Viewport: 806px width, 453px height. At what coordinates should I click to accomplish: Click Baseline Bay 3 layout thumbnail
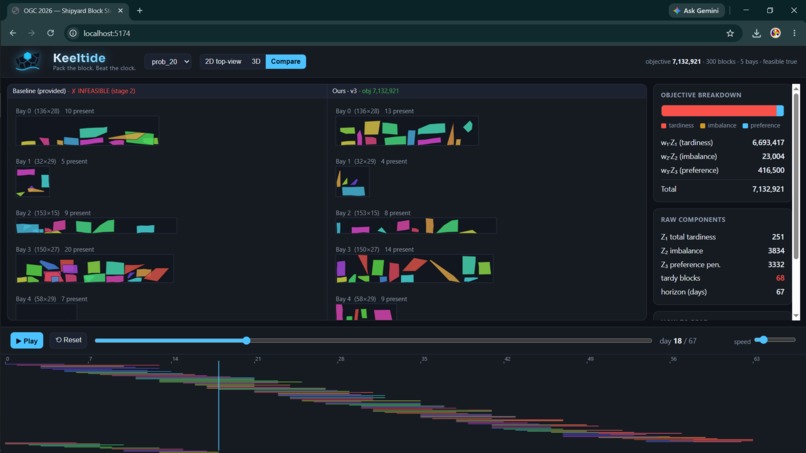coord(95,269)
